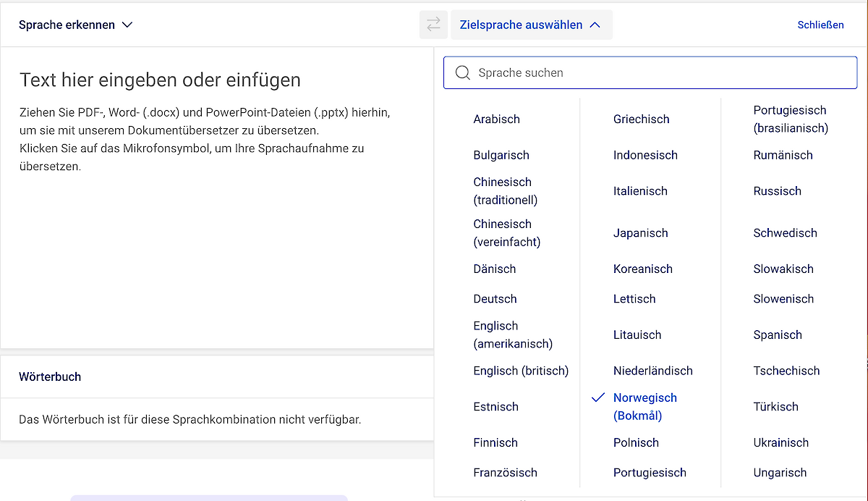Select Ukrainisch as target language
The height and width of the screenshot is (501, 868).
(780, 442)
